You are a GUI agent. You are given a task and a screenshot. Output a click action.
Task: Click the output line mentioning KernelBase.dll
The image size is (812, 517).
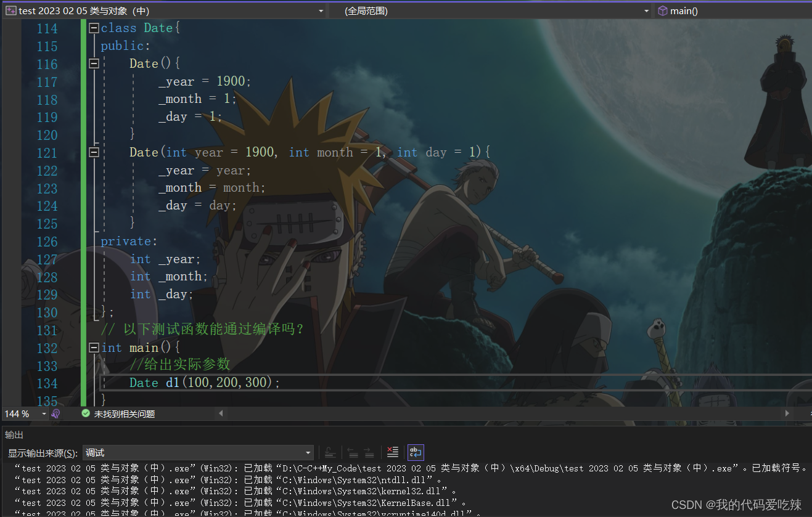point(240,503)
